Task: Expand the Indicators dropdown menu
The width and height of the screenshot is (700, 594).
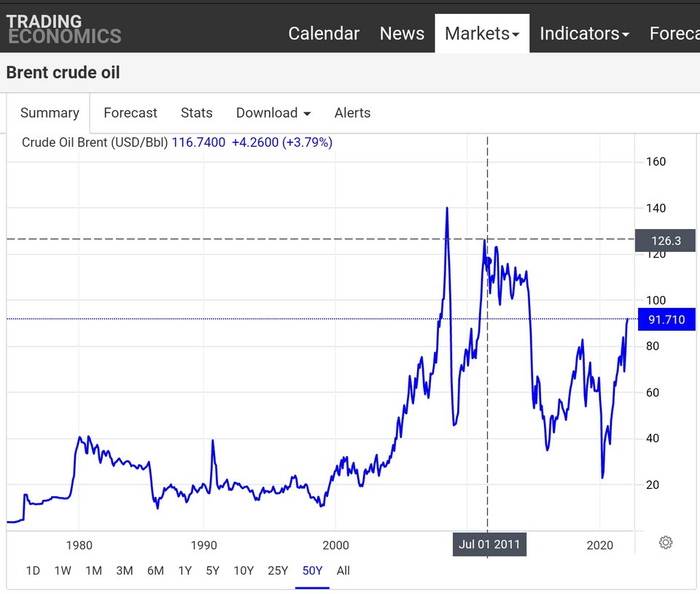Action: tap(584, 34)
